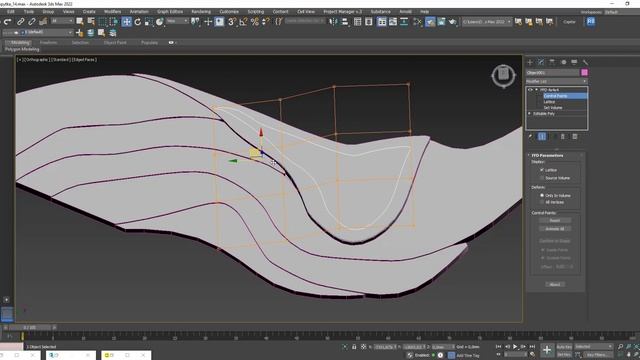Open the Graph Editors menu

tap(170, 12)
